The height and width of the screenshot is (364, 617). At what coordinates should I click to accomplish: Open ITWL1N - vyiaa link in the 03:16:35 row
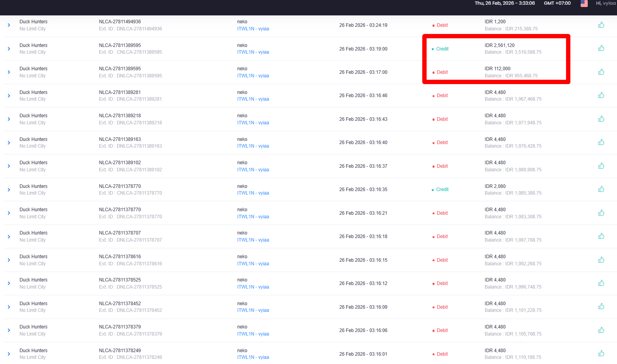click(253, 193)
